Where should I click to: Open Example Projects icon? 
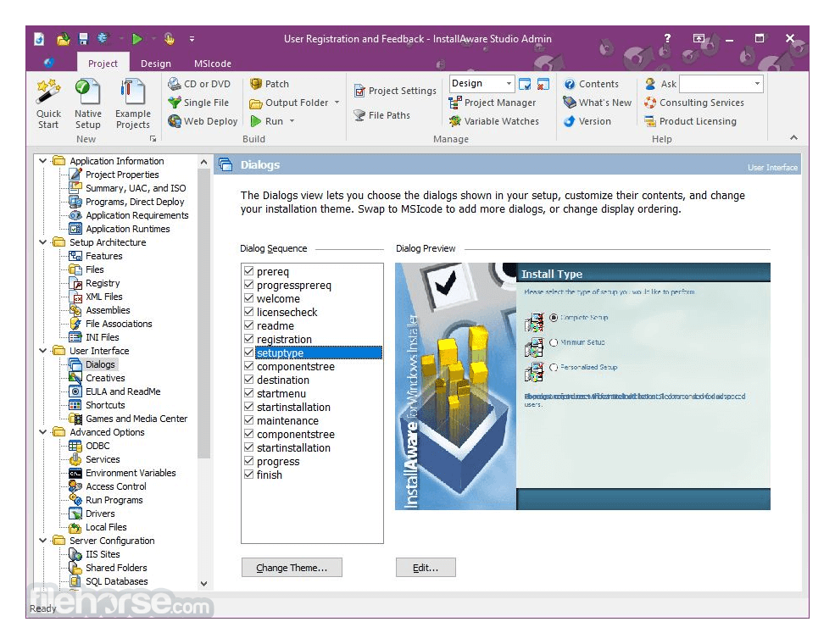[132, 103]
